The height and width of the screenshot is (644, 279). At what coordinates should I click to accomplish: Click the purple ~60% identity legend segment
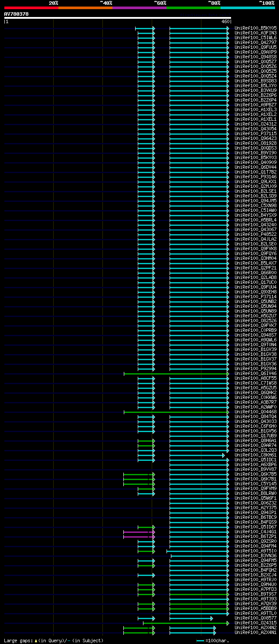139,8
